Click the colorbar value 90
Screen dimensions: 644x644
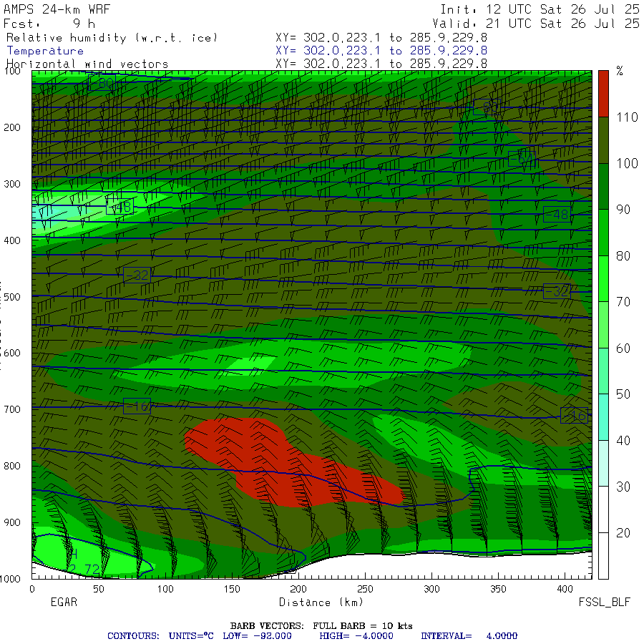[623, 210]
